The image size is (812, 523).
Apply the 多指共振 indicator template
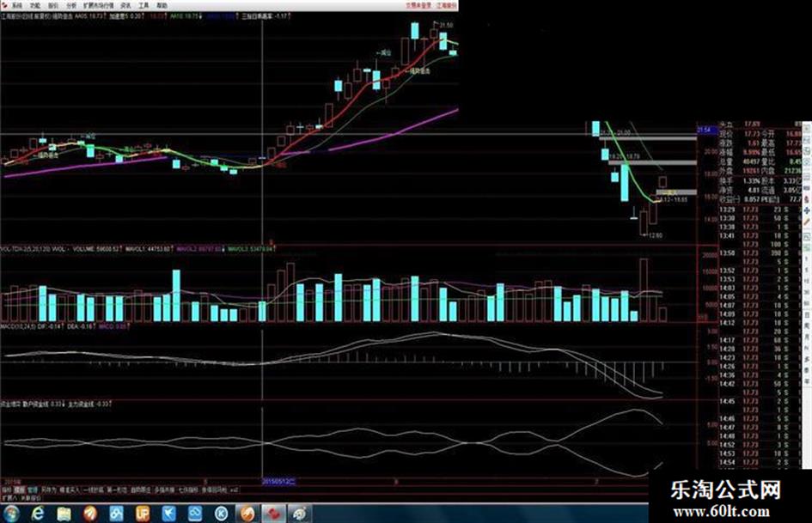(164, 490)
